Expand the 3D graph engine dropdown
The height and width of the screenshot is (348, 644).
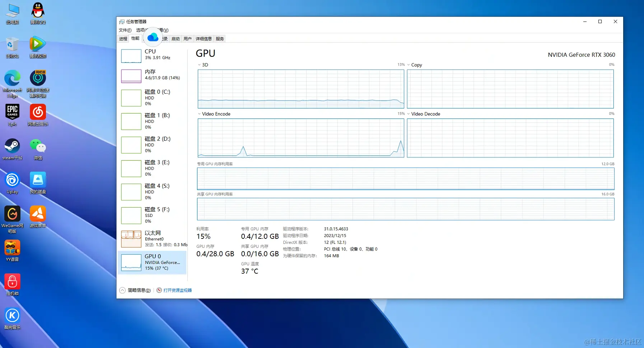click(x=203, y=65)
